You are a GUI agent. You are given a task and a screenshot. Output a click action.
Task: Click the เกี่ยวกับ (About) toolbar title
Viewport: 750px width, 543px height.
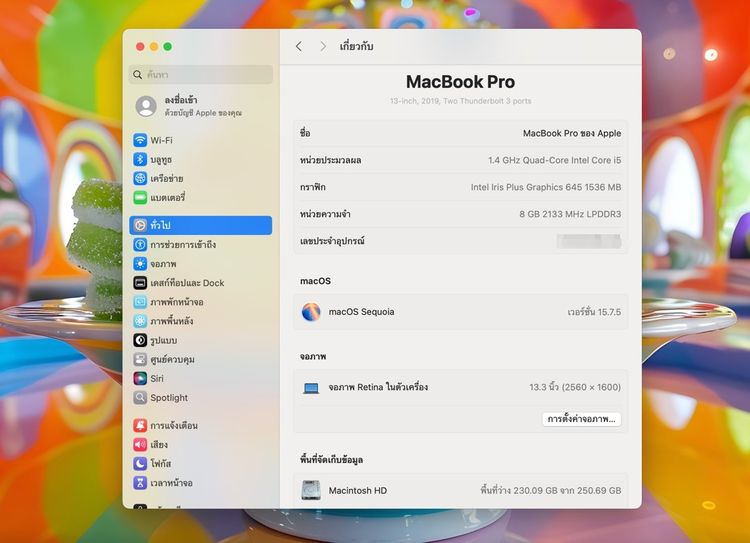coord(356,46)
